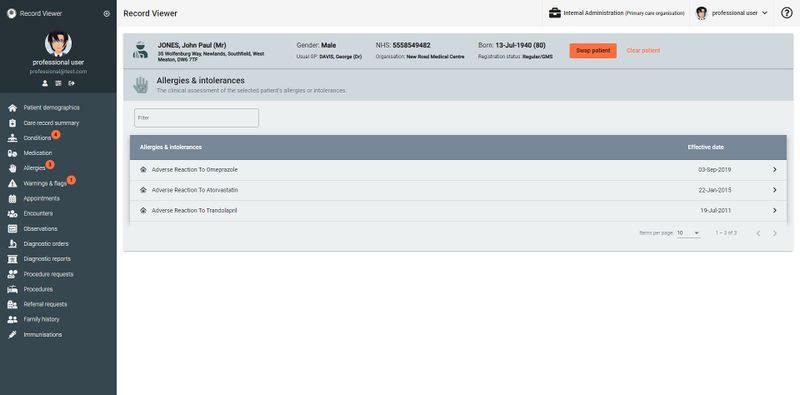Image resolution: width=800 pixels, height=395 pixels.
Task: Select Internal Administration organisation
Action: click(x=617, y=13)
